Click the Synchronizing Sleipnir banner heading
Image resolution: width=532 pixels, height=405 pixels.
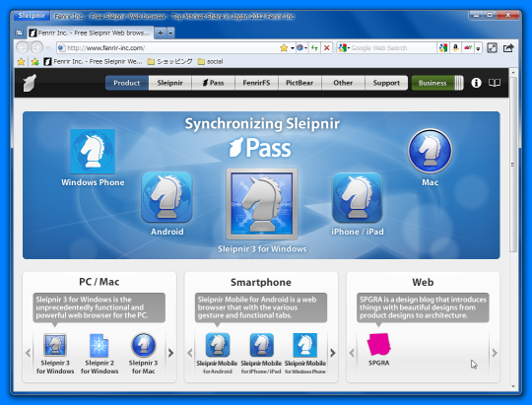262,123
